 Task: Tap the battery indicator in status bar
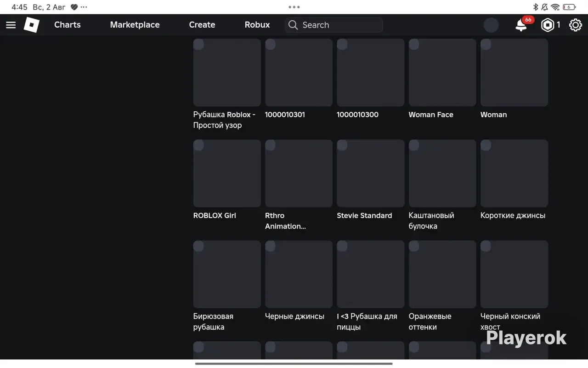pos(569,7)
